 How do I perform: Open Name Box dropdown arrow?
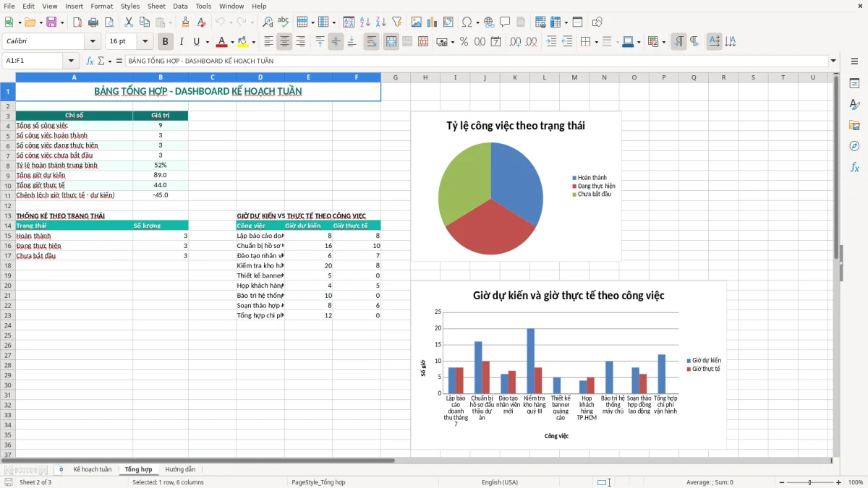[x=71, y=61]
